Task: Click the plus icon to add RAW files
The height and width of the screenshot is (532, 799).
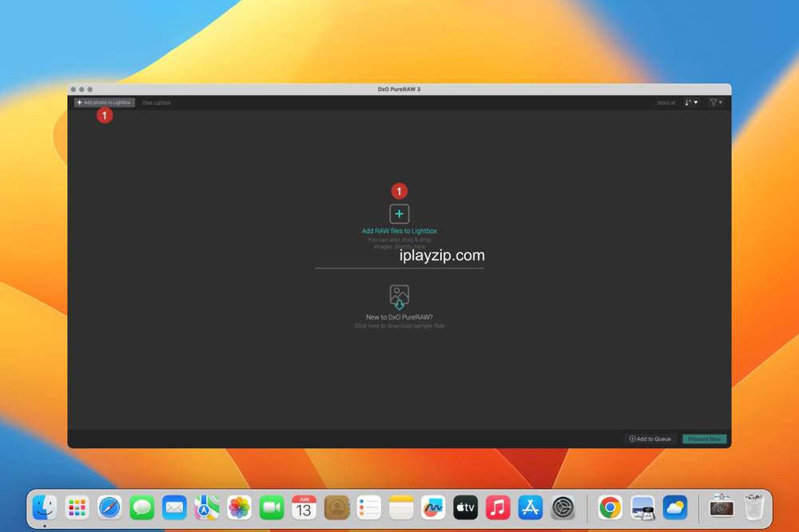Action: click(x=399, y=214)
